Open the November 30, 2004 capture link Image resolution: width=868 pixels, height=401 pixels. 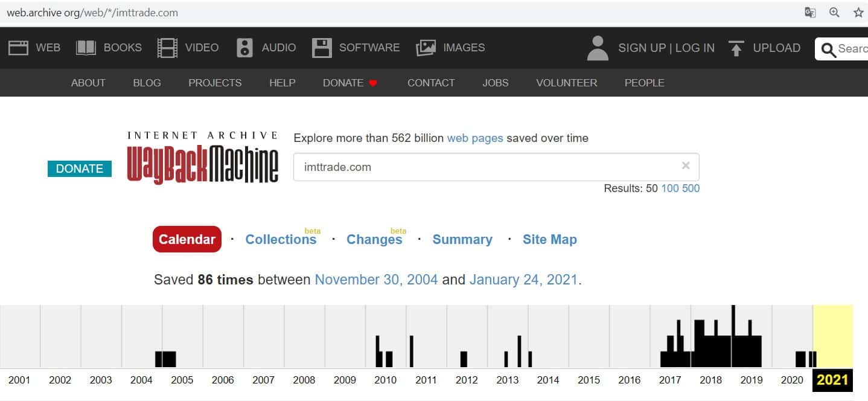pos(376,280)
